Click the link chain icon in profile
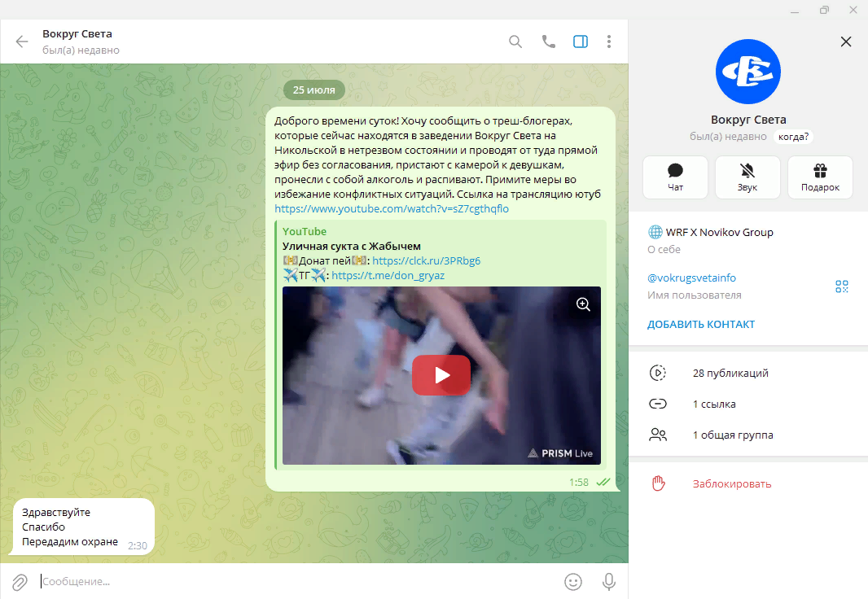868x599 pixels. pos(658,404)
